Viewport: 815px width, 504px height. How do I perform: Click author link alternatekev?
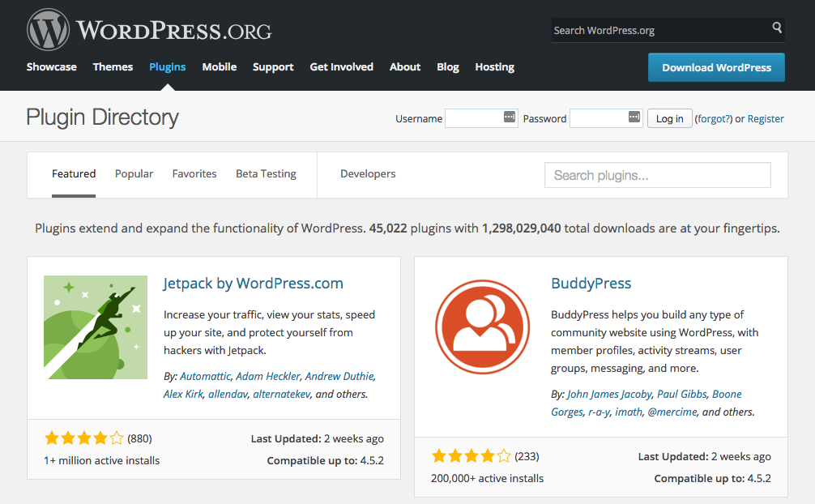tap(282, 394)
